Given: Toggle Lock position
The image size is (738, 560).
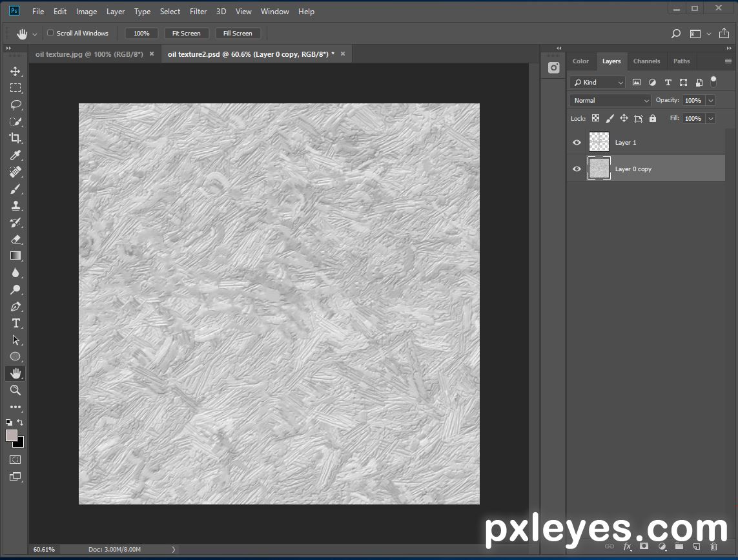Looking at the screenshot, I should click(x=624, y=118).
